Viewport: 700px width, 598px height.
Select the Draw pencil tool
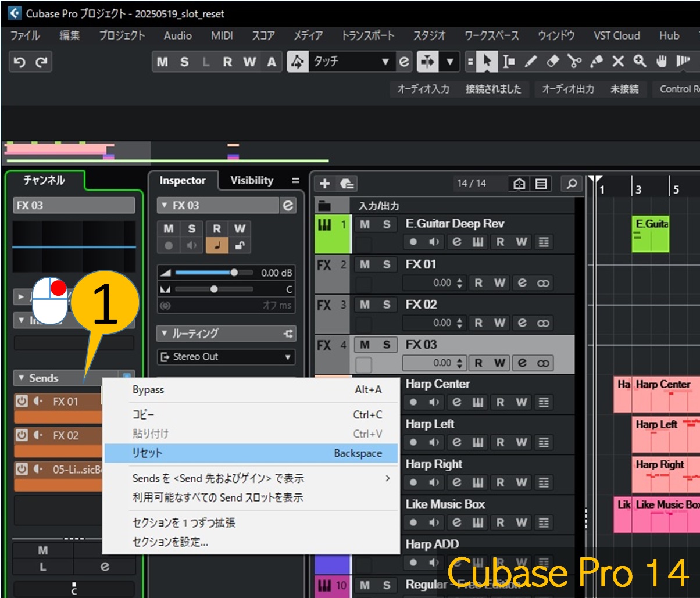pos(531,62)
